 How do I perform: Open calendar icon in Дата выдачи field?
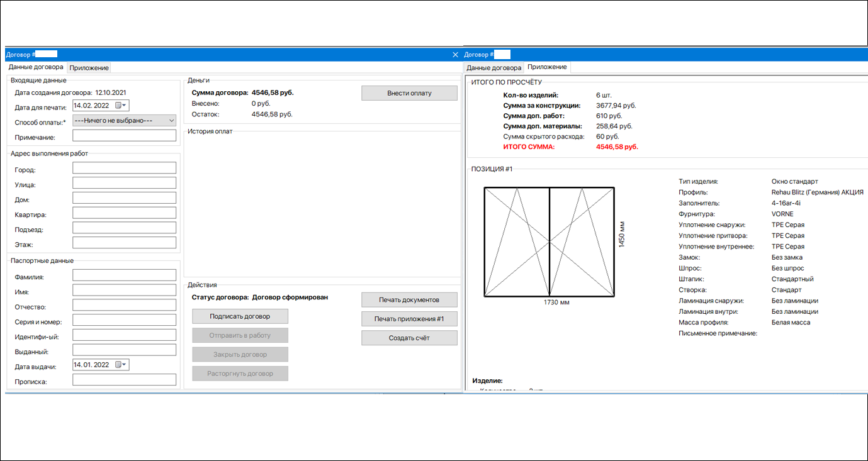pos(118,365)
